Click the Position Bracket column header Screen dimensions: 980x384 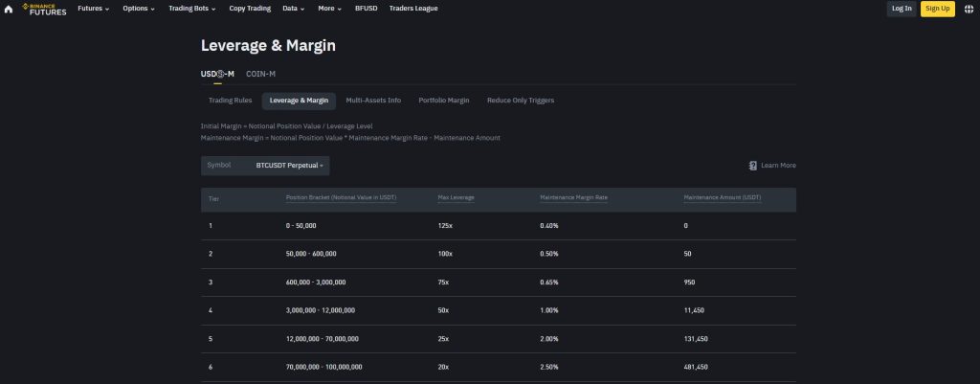[342, 197]
